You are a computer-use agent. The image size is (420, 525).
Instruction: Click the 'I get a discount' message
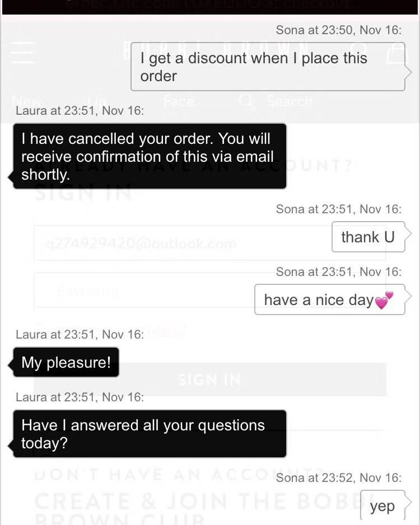tap(267, 67)
